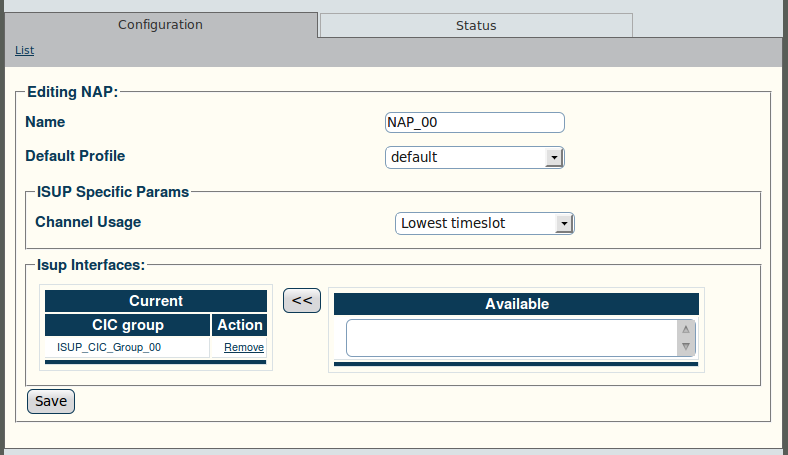788x455 pixels.
Task: Follow the List link
Action: 25,50
